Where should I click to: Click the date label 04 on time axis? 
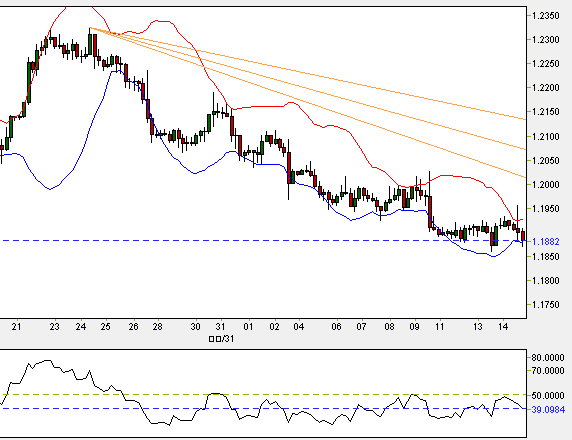point(299,327)
